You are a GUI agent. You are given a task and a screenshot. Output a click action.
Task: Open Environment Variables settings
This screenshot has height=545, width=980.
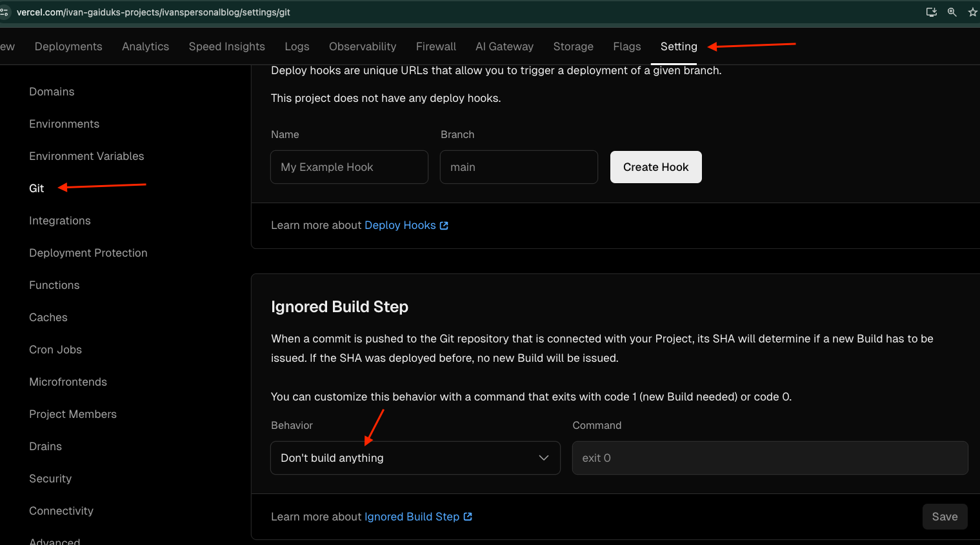tap(86, 155)
